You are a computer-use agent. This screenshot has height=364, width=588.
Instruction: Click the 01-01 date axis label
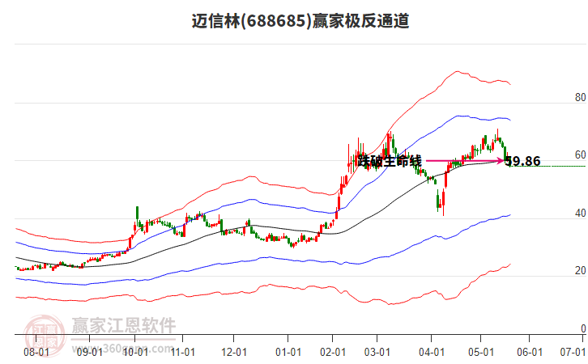tap(288, 352)
